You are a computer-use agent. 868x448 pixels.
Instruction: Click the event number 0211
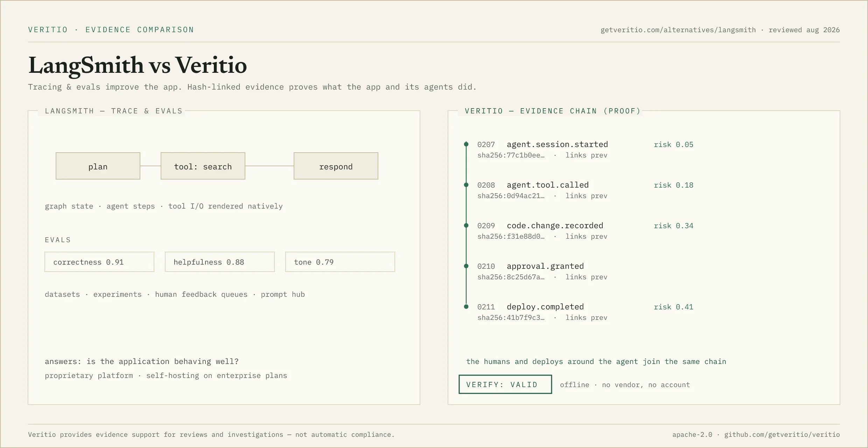point(486,307)
